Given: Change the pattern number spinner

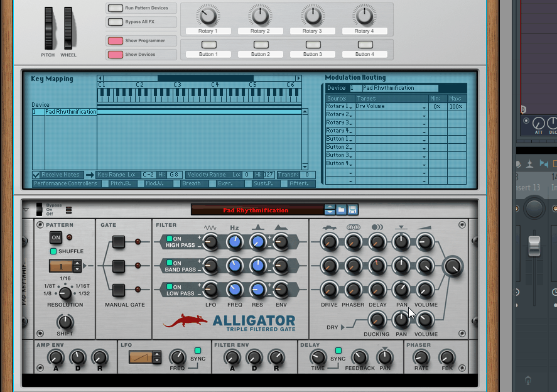Looking at the screenshot, I should click(77, 266).
